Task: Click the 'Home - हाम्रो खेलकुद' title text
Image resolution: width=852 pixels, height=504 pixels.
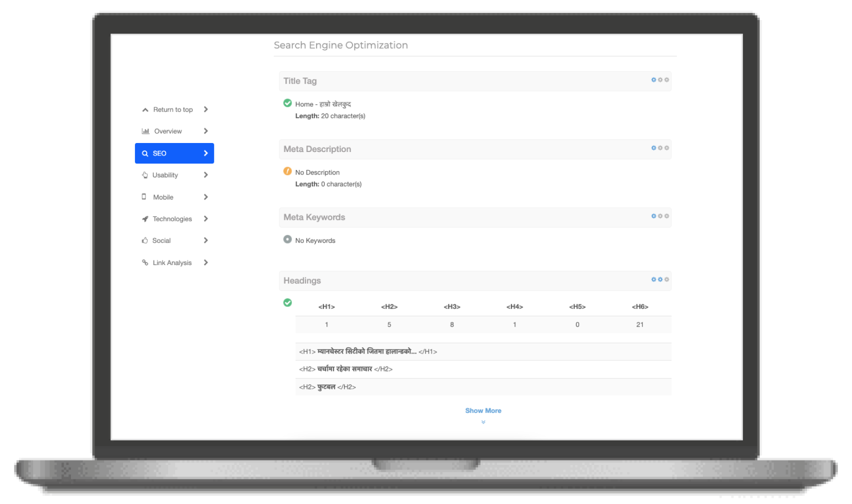Action: coord(323,104)
